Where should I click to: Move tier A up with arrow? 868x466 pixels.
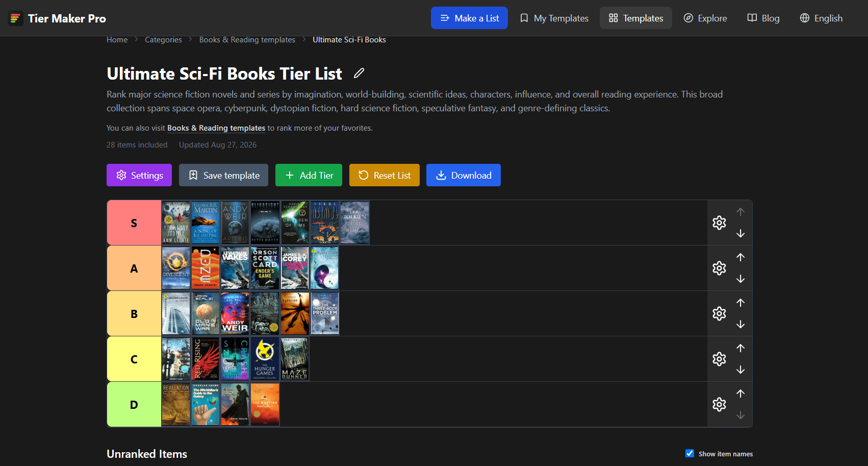741,257
